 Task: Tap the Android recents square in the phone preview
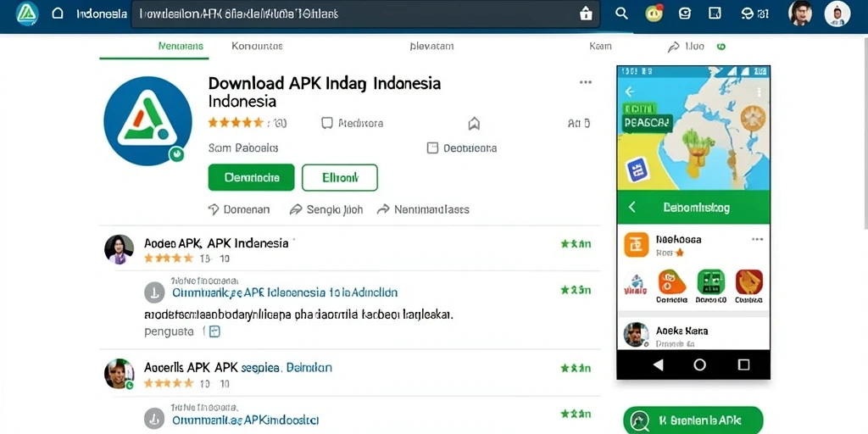click(x=744, y=364)
